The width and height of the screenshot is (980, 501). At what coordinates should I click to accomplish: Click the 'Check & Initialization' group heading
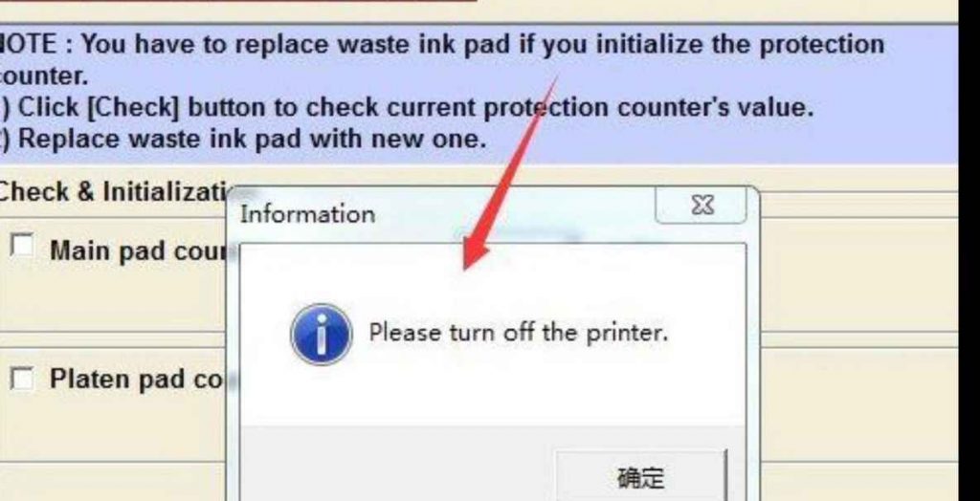pyautogui.click(x=114, y=192)
